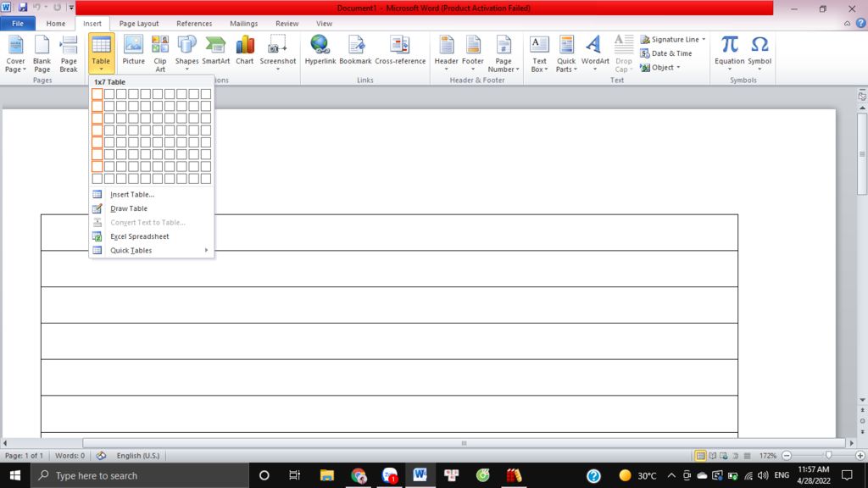Image resolution: width=868 pixels, height=488 pixels.
Task: Minimize the ribbon with caret button
Action: tap(847, 24)
